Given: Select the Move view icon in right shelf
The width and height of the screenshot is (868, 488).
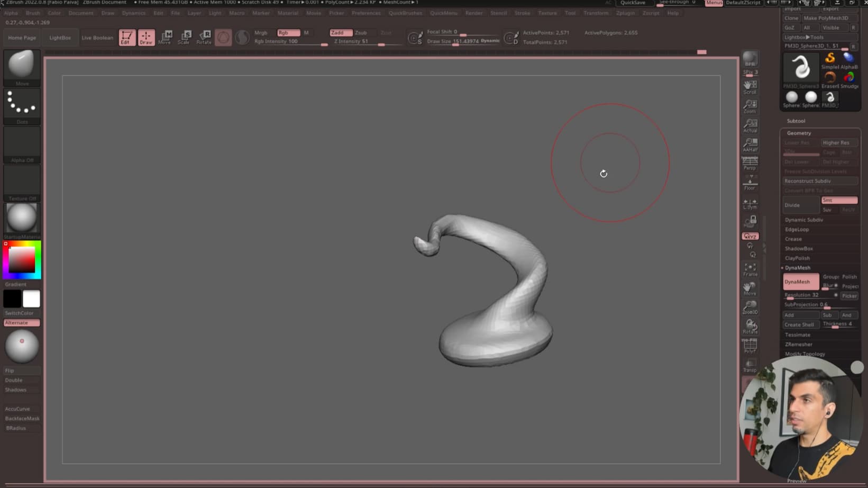Looking at the screenshot, I should point(750,288).
